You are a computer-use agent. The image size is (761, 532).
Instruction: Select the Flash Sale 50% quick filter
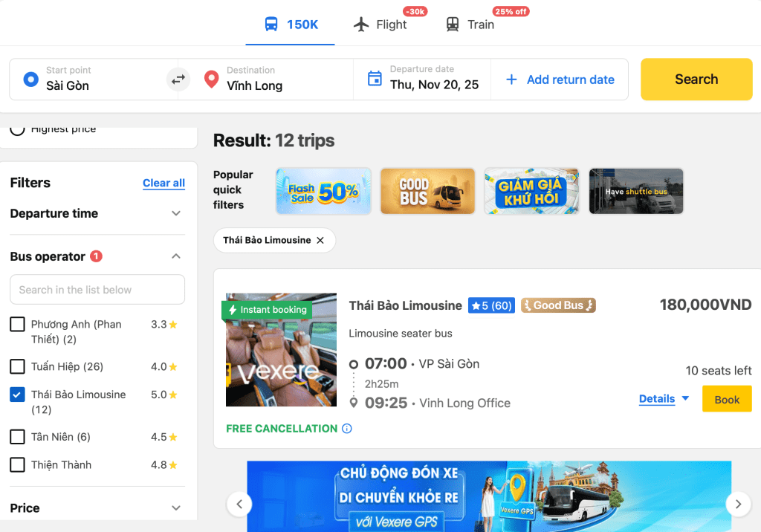[324, 191]
